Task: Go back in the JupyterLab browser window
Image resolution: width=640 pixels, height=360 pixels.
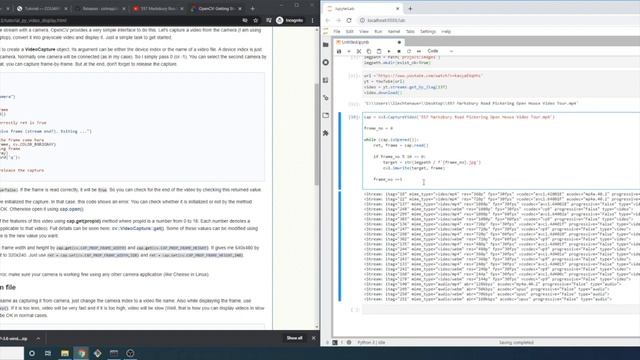Action: coord(328,20)
